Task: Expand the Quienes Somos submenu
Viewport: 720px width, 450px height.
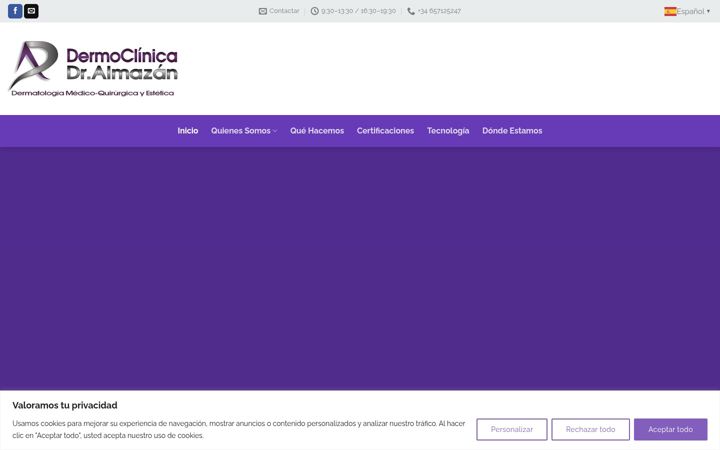Action: tap(244, 131)
